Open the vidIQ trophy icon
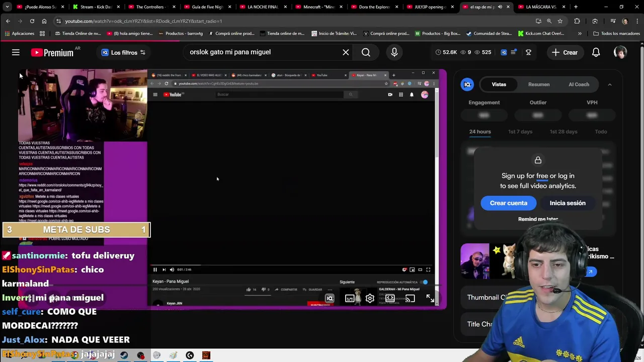 tap(528, 52)
